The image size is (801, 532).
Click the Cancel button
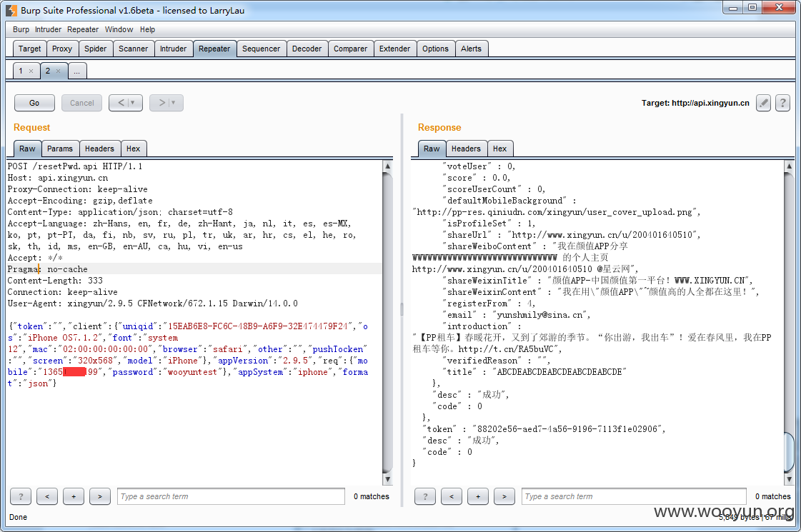[81, 103]
